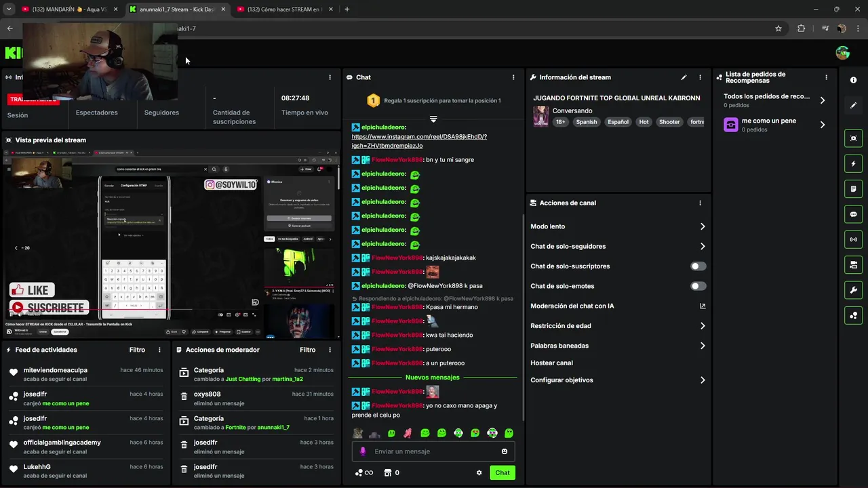This screenshot has width=868, height=488.
Task: Click martina_1a2 moderator name link
Action: click(x=288, y=379)
